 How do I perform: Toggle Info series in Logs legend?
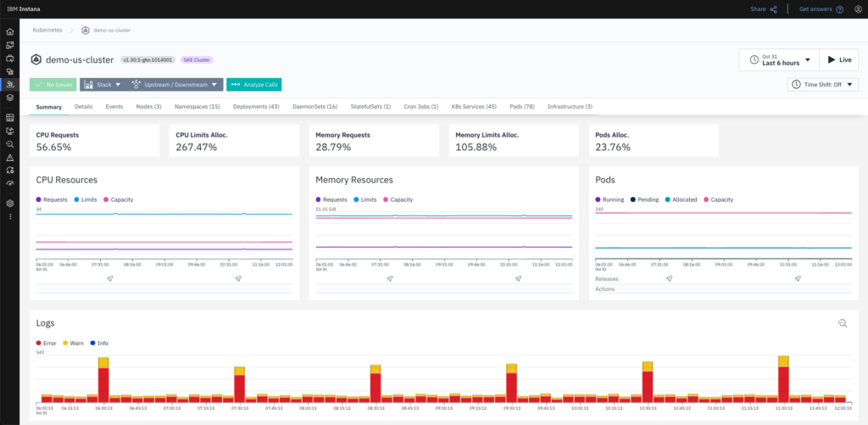[99, 343]
